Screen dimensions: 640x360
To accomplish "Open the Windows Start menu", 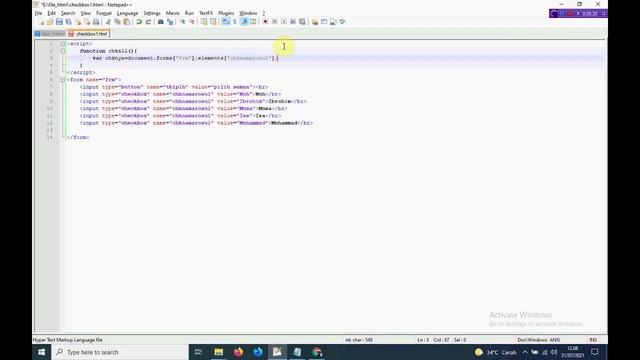I will point(42,352).
